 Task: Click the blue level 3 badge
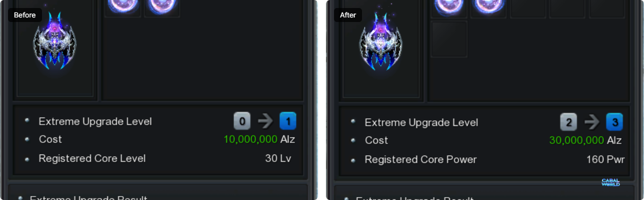tap(614, 122)
